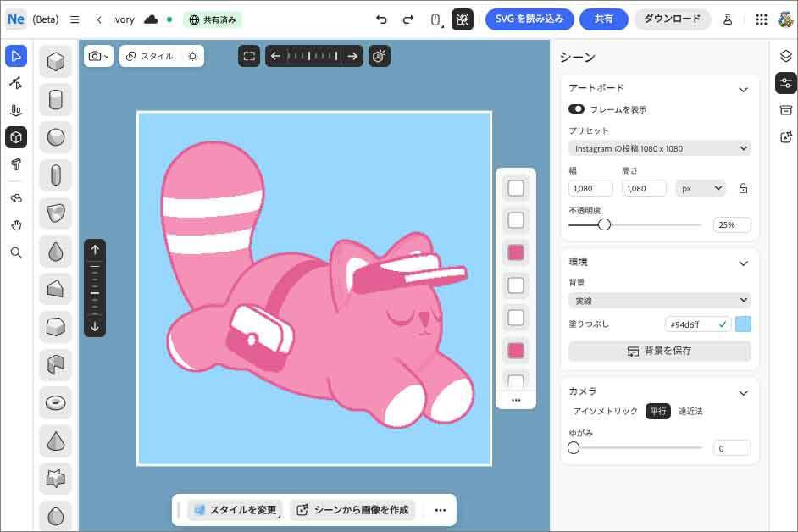This screenshot has width=798, height=532.
Task: Select the Hand pan tool
Action: click(x=16, y=224)
